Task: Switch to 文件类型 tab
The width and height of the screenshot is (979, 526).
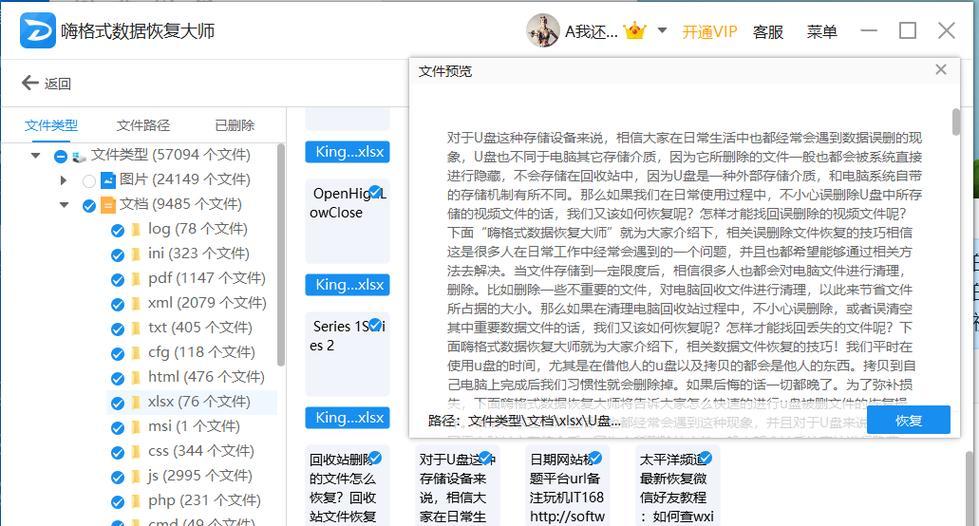Action: point(51,126)
